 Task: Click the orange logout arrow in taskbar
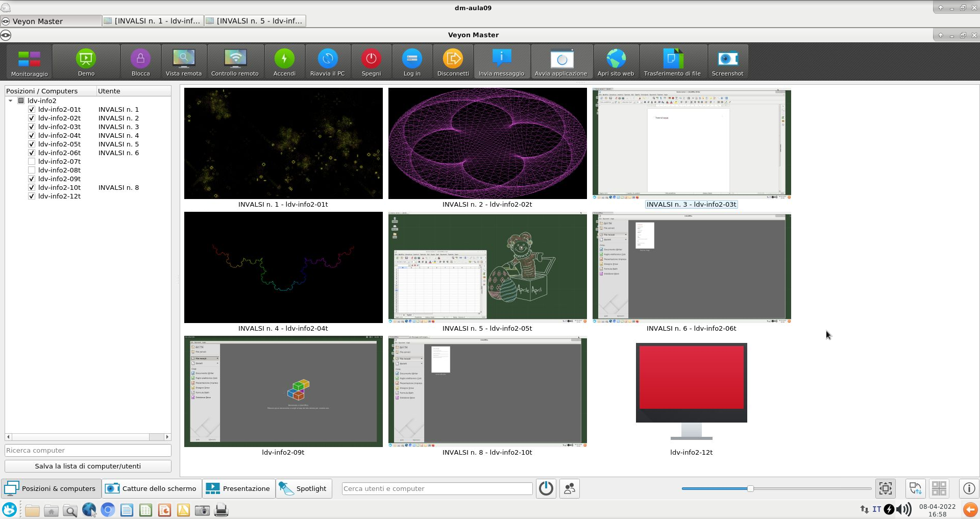tap(970, 509)
